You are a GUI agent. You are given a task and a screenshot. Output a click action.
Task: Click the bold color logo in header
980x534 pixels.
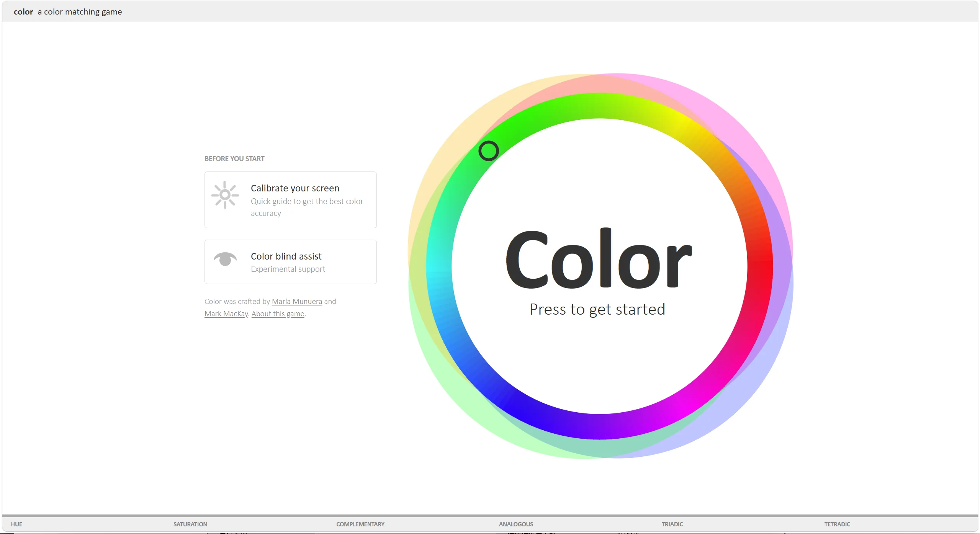coord(23,12)
